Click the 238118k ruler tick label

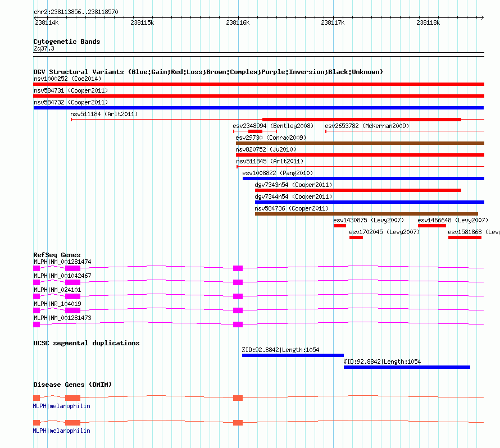click(428, 22)
